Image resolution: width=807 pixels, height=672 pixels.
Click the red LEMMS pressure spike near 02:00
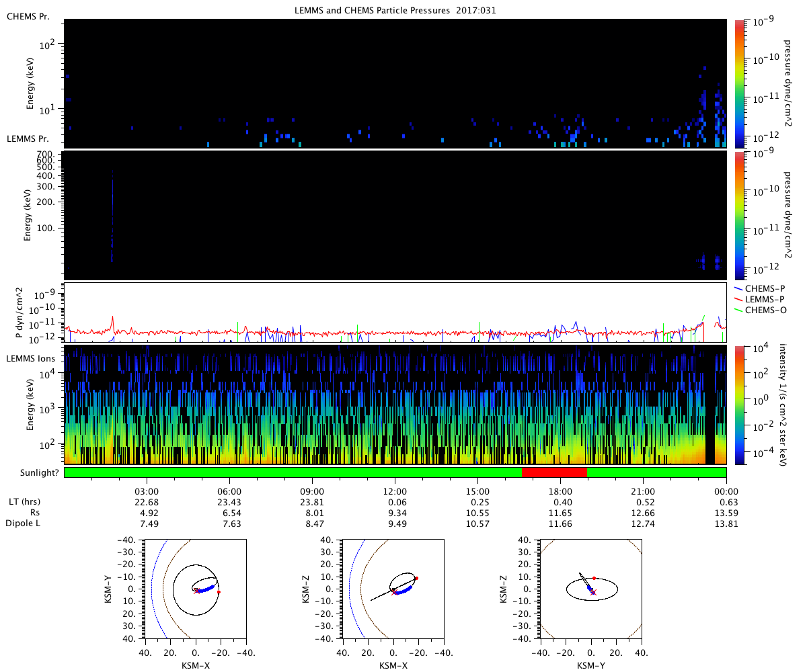click(x=113, y=321)
